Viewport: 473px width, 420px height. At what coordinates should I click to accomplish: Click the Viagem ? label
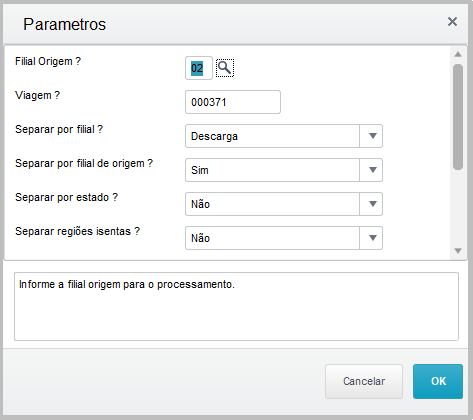(x=38, y=95)
